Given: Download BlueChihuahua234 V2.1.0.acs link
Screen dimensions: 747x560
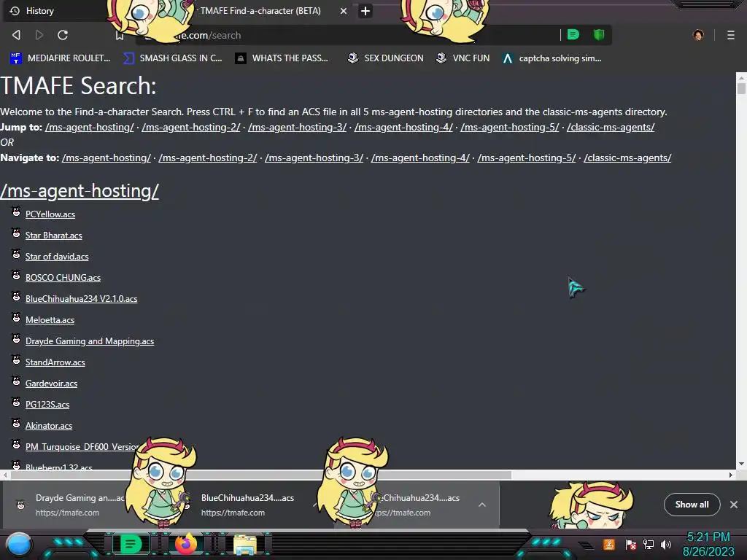Looking at the screenshot, I should pos(81,299).
